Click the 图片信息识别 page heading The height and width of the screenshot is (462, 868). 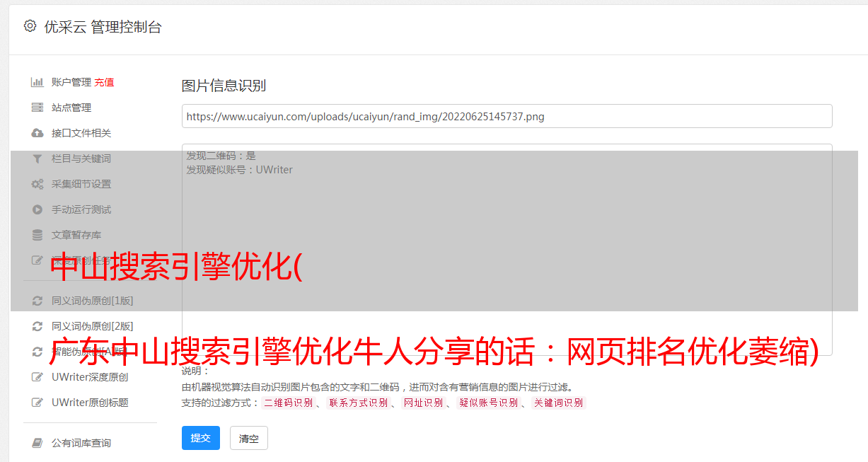point(224,86)
